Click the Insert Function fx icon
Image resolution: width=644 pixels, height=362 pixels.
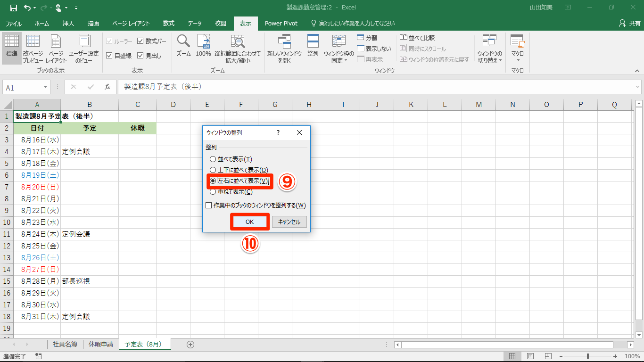pyautogui.click(x=107, y=87)
